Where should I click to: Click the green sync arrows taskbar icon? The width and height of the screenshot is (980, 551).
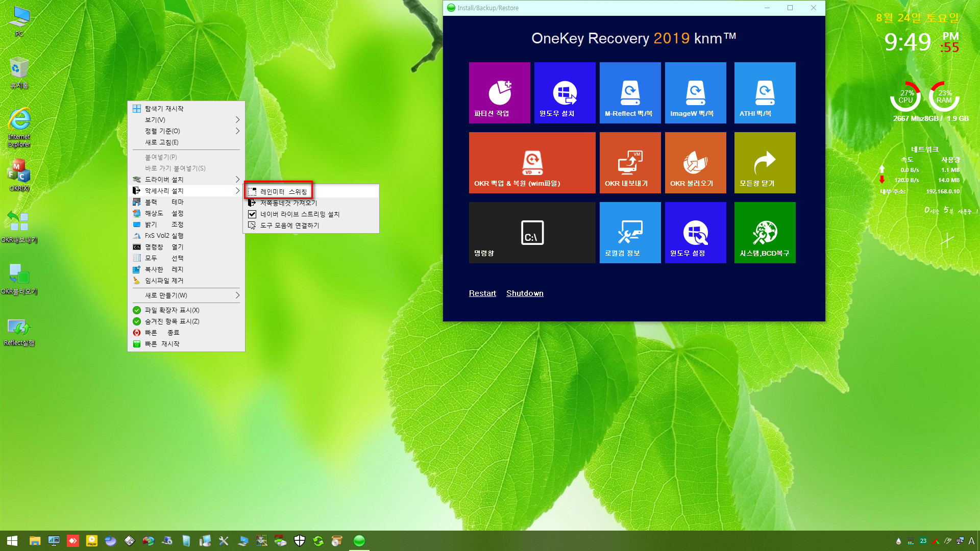pyautogui.click(x=318, y=541)
